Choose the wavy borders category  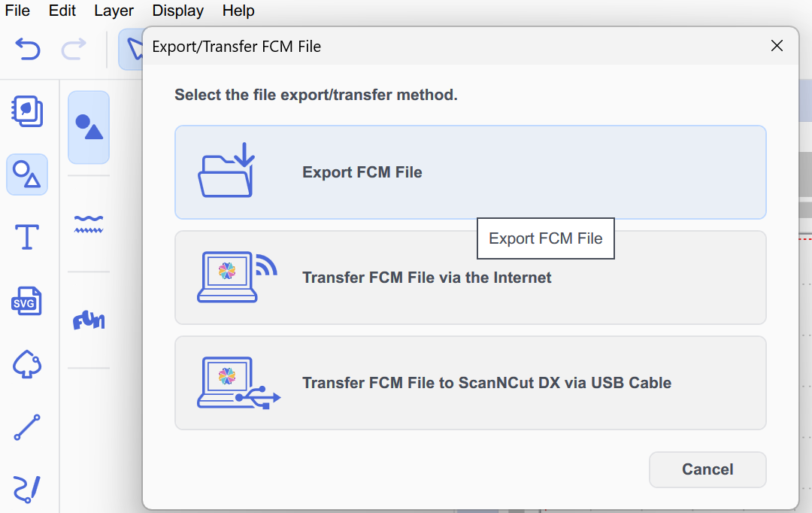click(x=89, y=223)
